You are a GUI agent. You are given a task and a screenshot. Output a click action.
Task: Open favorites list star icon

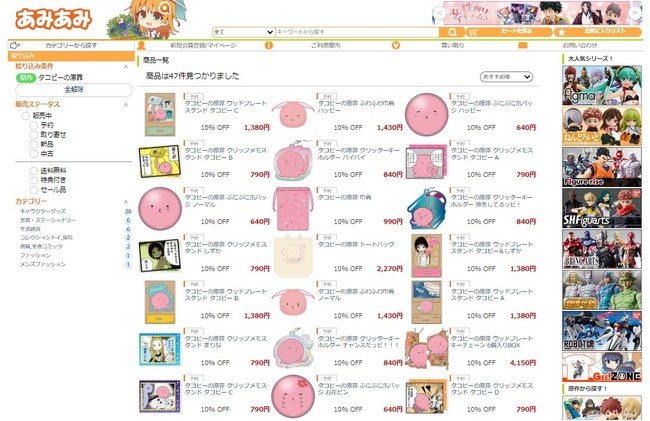point(562,32)
